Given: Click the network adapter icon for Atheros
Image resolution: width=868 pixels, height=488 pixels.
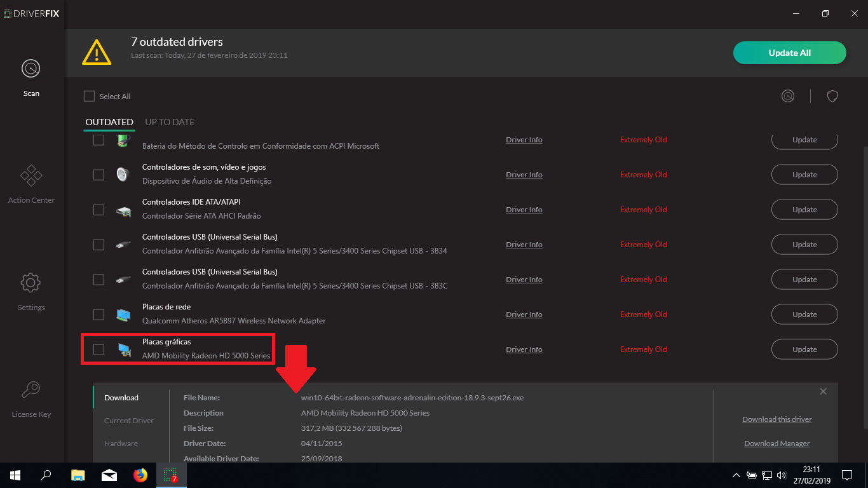Looking at the screenshot, I should point(123,315).
